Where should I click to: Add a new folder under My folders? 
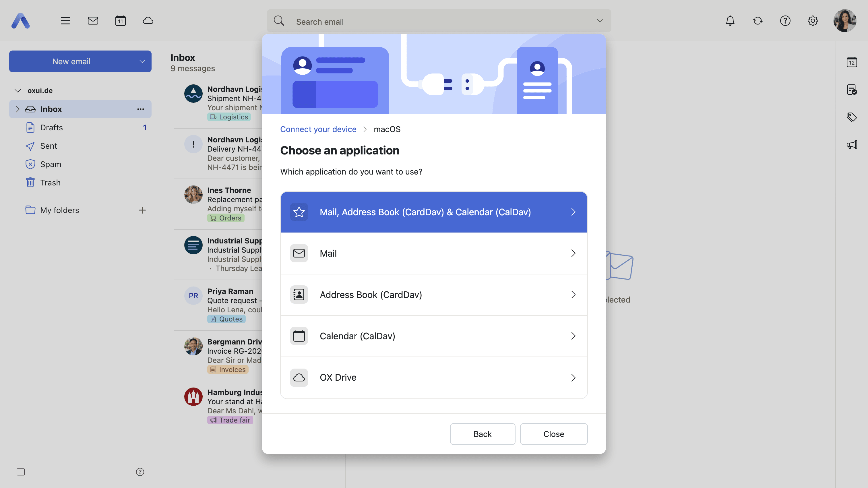(x=142, y=210)
